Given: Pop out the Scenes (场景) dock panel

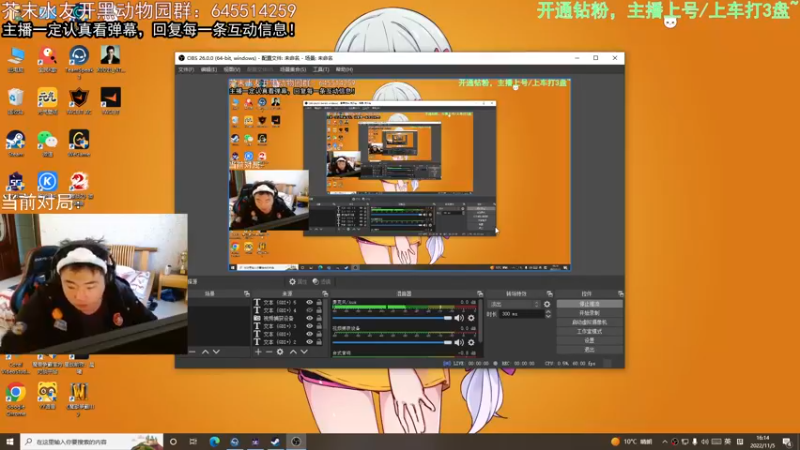Looking at the screenshot, I should (x=247, y=294).
